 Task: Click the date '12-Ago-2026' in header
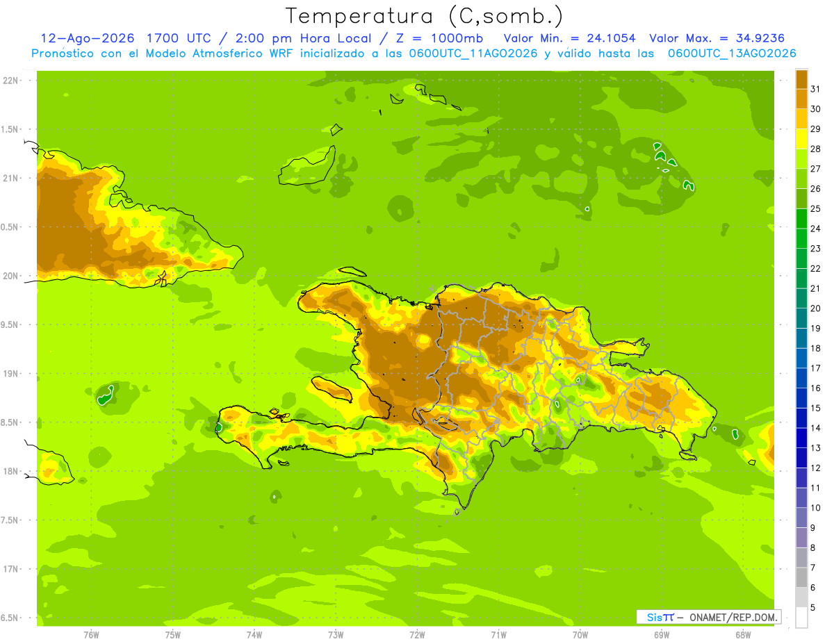(87, 38)
